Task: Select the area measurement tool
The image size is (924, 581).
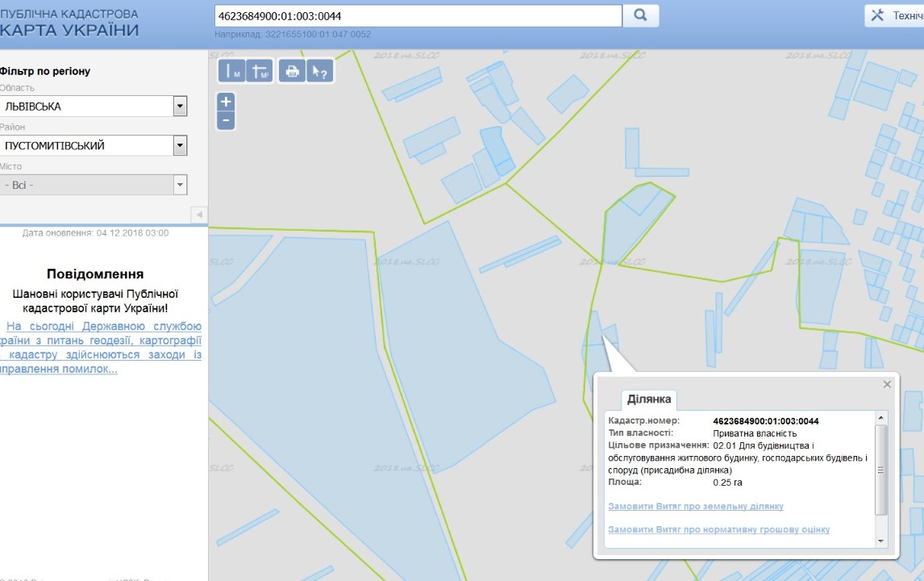Action: tap(260, 71)
